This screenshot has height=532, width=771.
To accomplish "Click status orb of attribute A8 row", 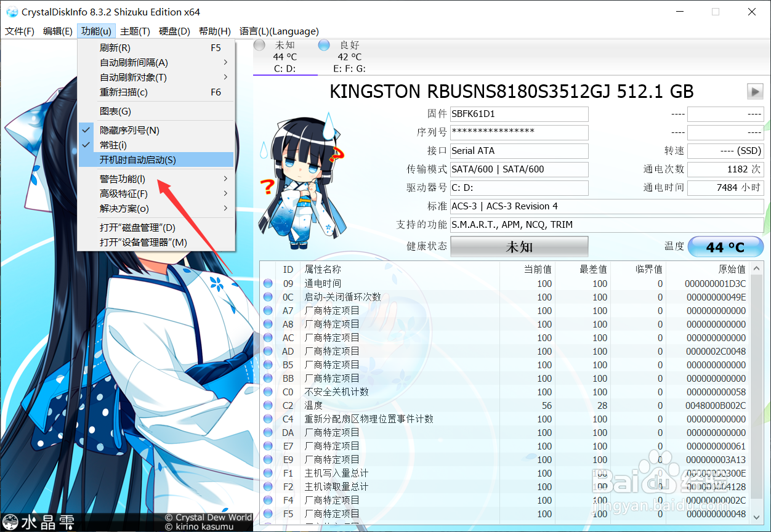I will (268, 324).
